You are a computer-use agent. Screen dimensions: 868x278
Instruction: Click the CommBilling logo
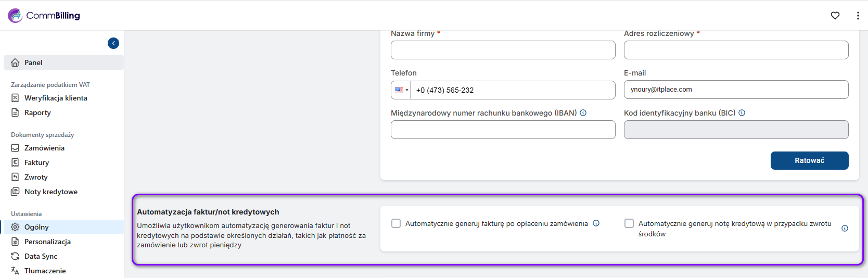pos(44,16)
